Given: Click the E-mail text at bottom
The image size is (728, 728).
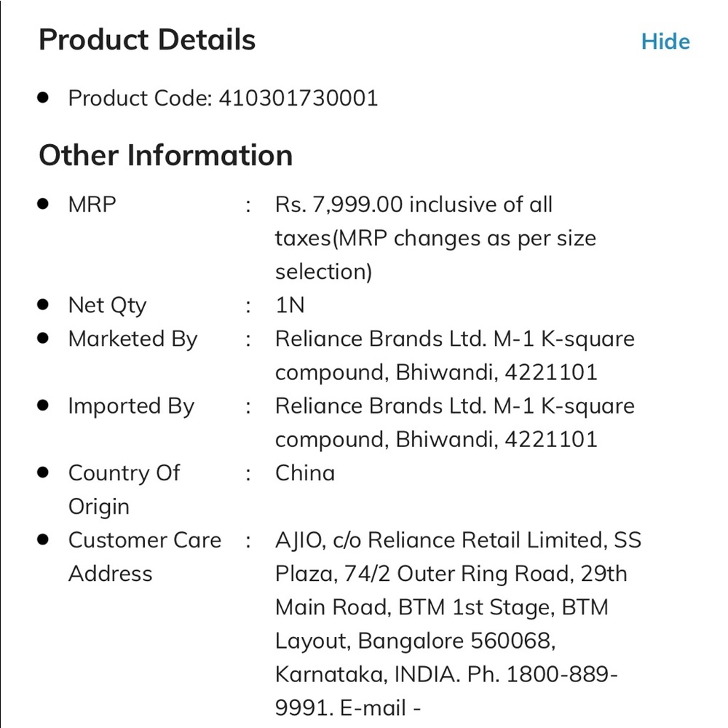Looking at the screenshot, I should coord(380,708).
